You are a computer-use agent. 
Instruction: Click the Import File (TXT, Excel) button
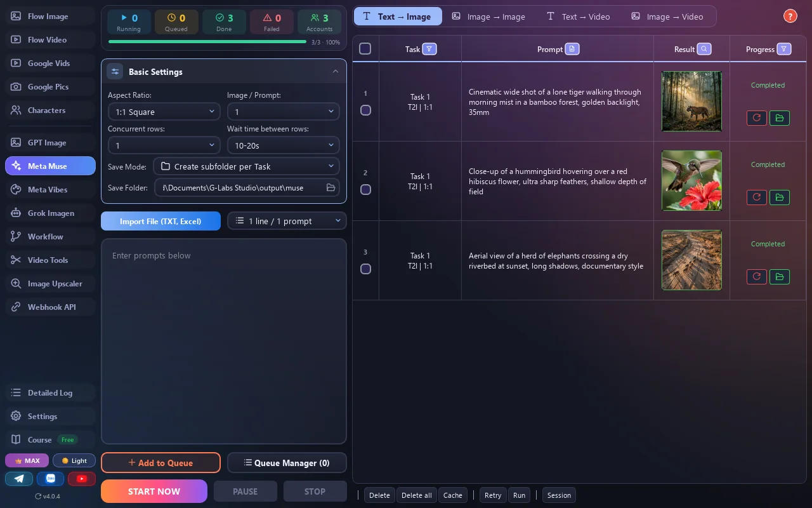[x=160, y=221]
